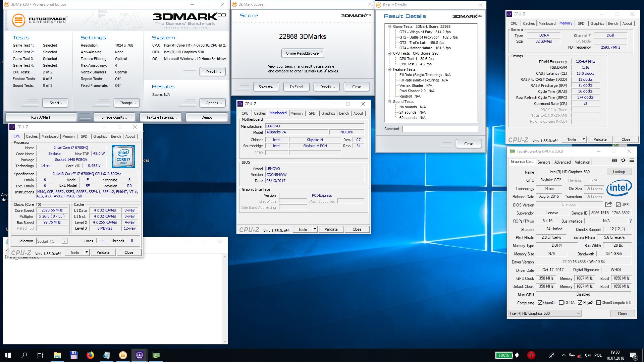Collapse the Game Tests tree node
Screen dimensions: 644x362
click(389, 26)
